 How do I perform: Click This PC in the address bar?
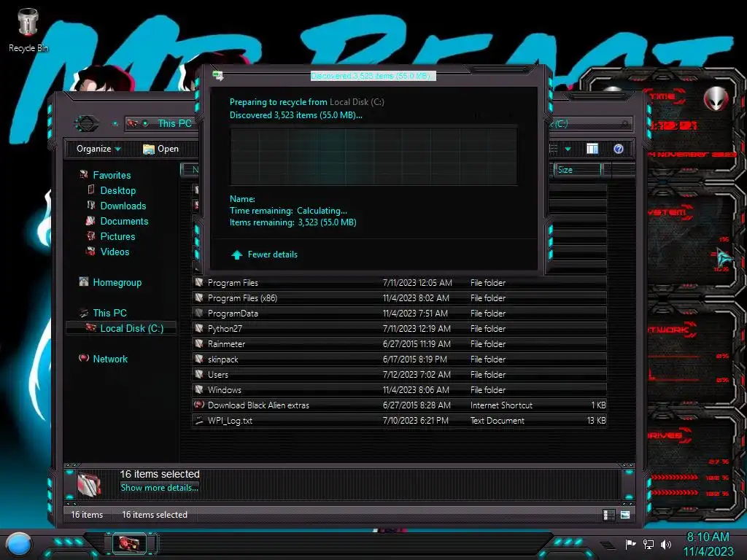[174, 124]
